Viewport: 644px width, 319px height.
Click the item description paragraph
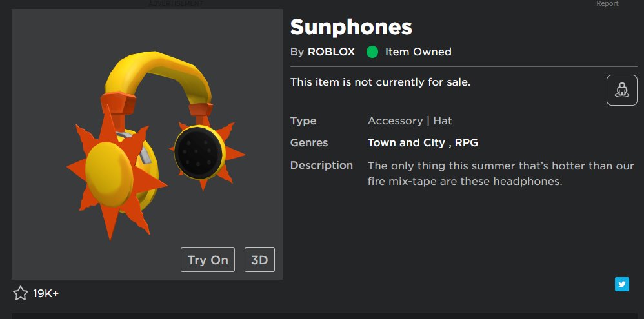[501, 173]
